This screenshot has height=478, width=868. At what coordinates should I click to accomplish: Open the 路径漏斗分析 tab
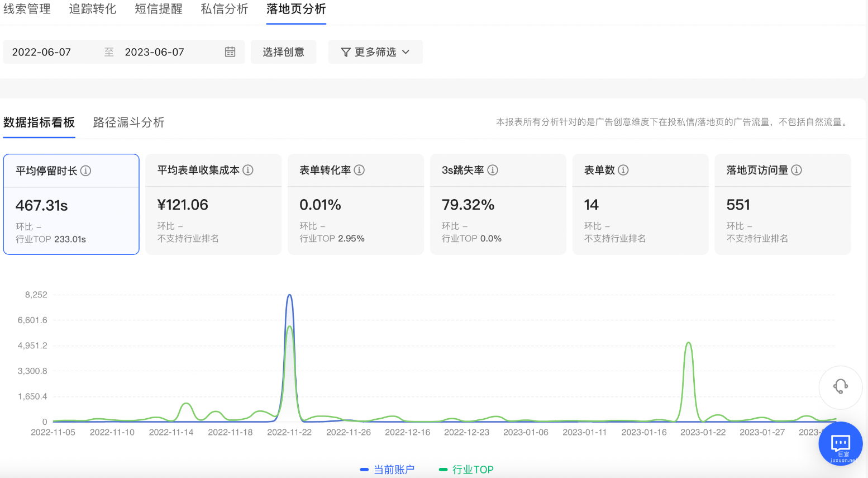[x=128, y=122]
